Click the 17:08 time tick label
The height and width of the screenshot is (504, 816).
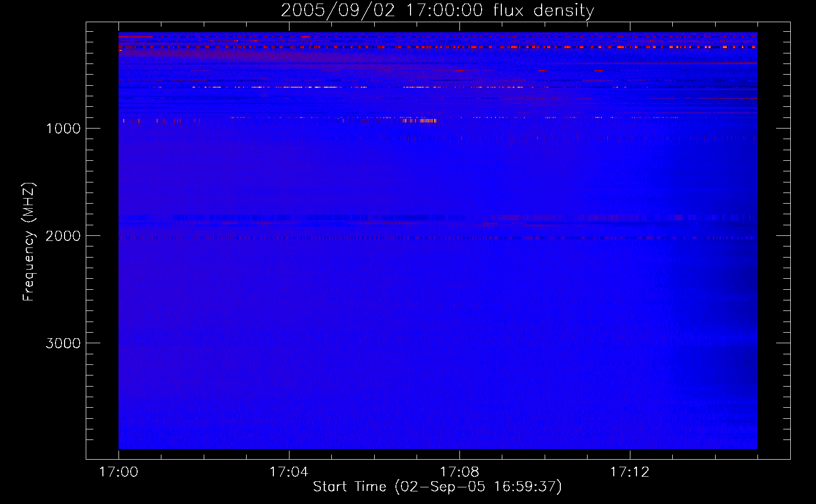coord(459,472)
